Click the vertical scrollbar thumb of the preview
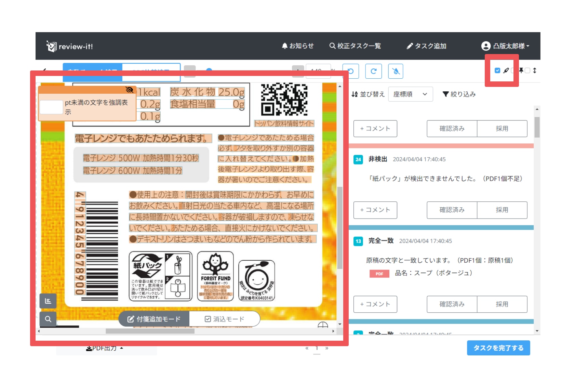The image size is (588, 392). coord(340,228)
